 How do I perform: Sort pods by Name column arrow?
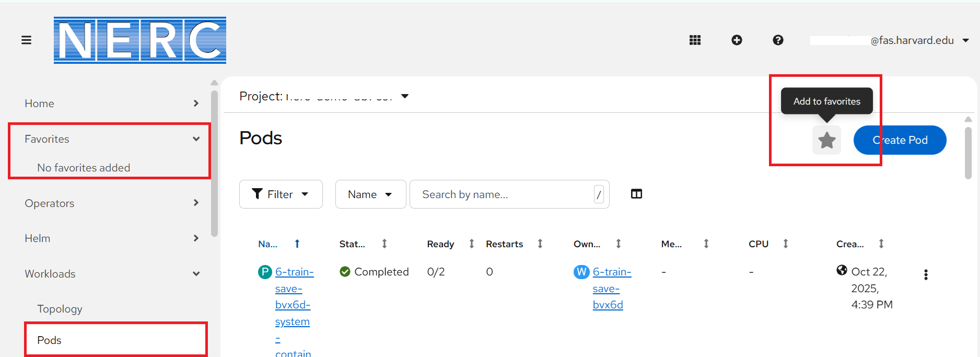coord(297,244)
